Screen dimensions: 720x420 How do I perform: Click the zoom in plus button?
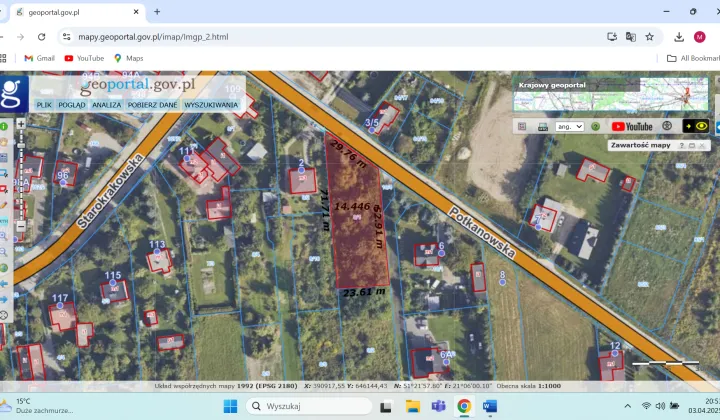tap(21, 124)
